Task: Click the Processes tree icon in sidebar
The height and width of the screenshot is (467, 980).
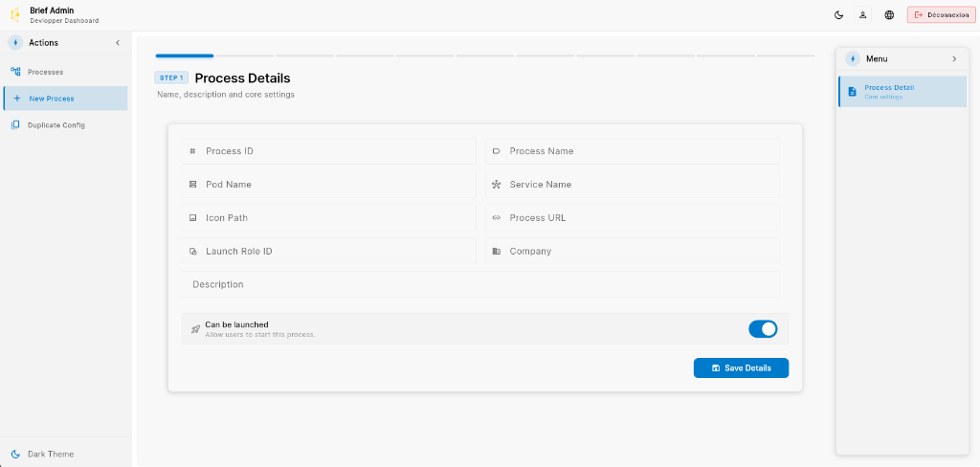Action: coord(15,72)
